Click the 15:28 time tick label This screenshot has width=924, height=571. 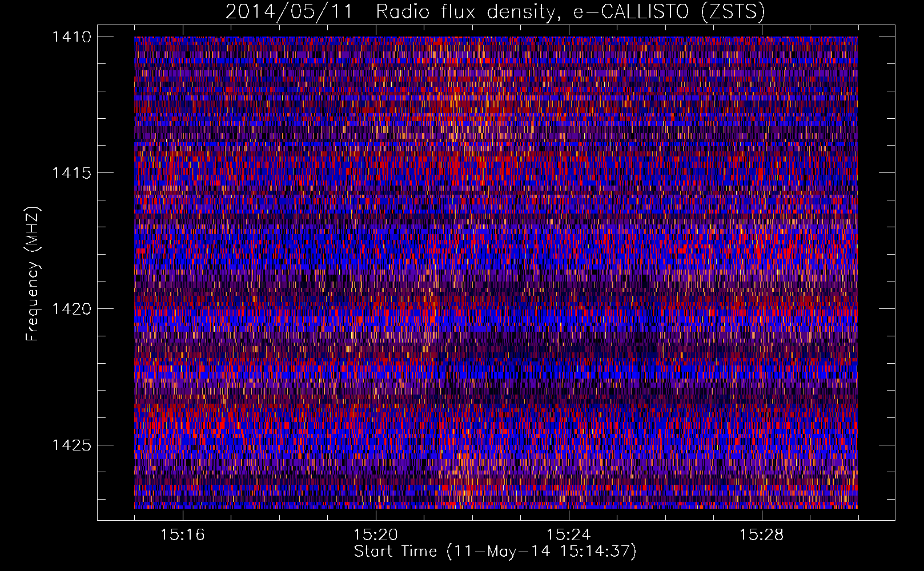coord(761,535)
